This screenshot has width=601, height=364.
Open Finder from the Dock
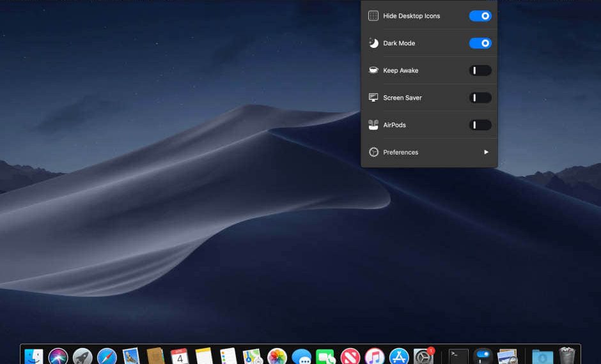coord(33,356)
